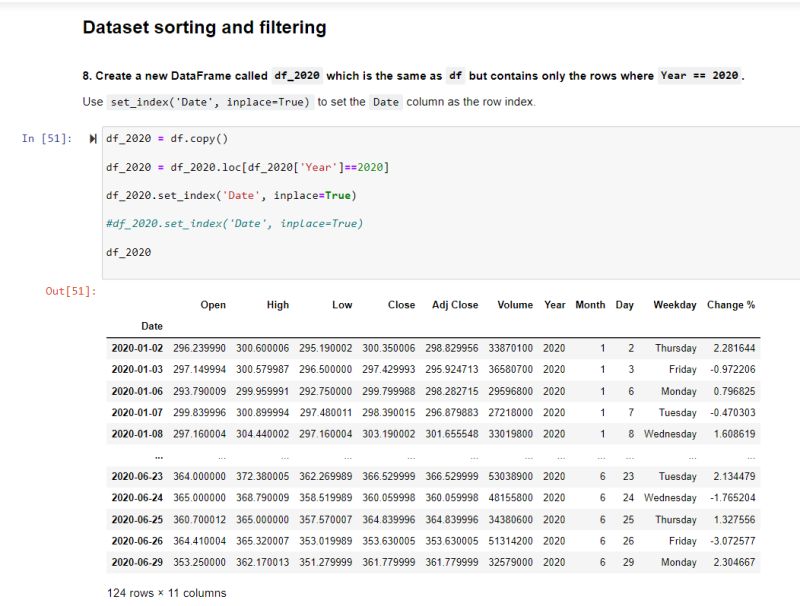Click High value 372.380005

[262, 476]
